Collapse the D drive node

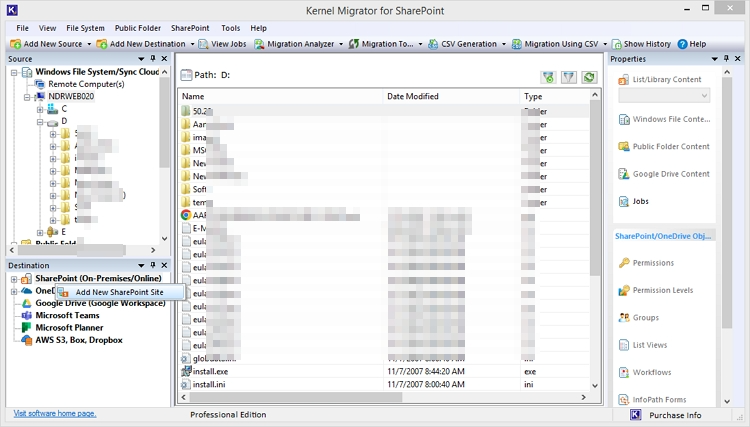pyautogui.click(x=40, y=122)
